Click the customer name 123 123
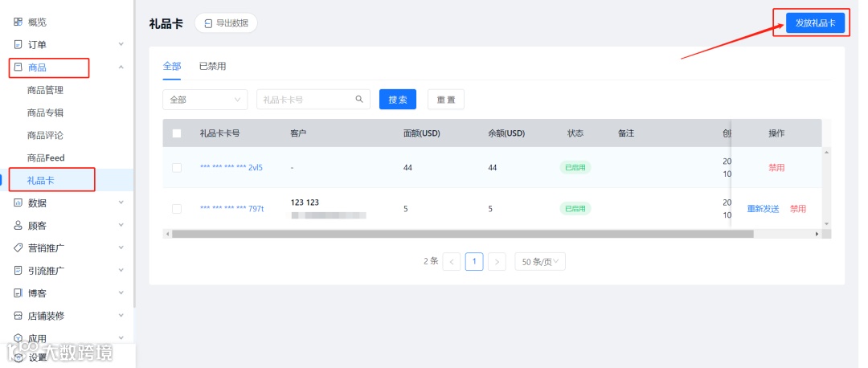This screenshot has width=868, height=368. (305, 202)
